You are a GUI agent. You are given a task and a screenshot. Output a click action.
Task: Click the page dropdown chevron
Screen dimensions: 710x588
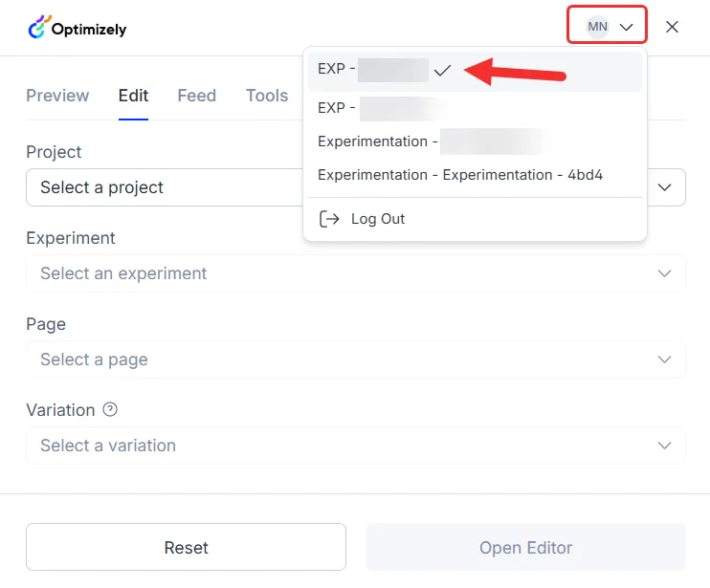pyautogui.click(x=664, y=359)
